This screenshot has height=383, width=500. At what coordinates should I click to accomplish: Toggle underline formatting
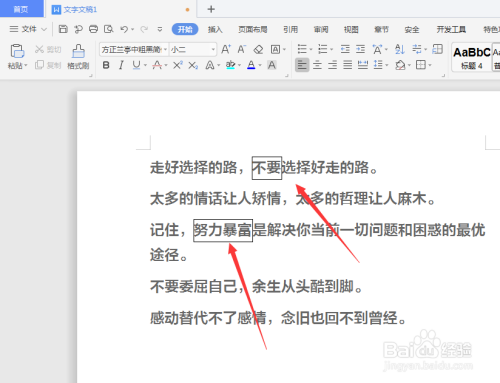tap(136, 65)
